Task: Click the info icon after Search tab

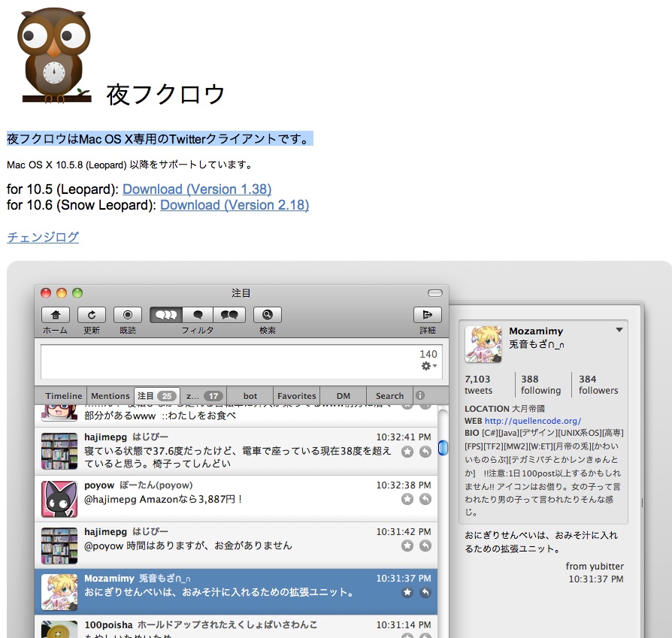Action: pyautogui.click(x=420, y=395)
